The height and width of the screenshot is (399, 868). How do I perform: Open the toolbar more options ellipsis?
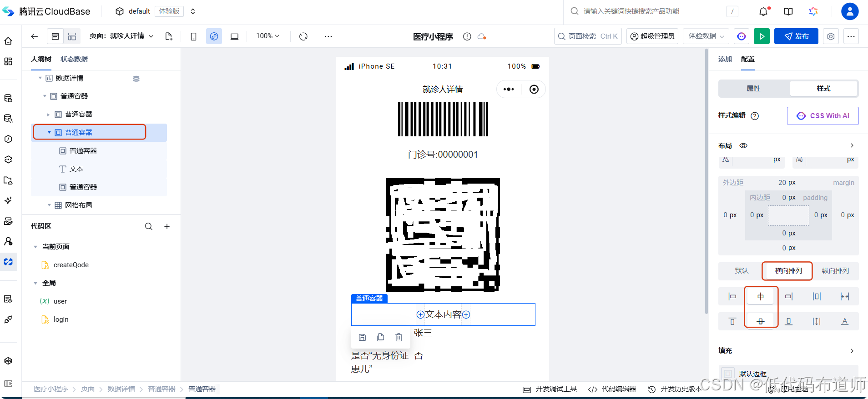point(328,36)
